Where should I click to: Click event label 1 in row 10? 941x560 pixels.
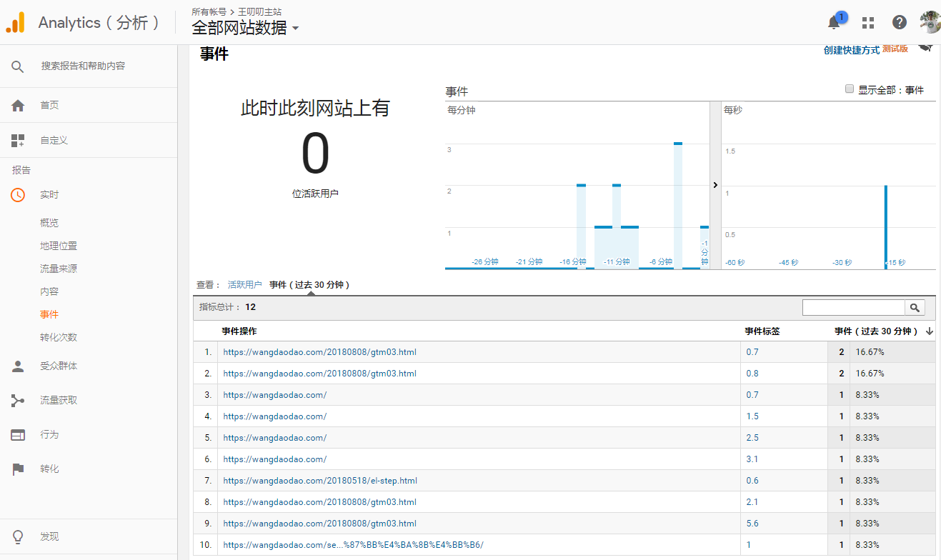coord(749,545)
